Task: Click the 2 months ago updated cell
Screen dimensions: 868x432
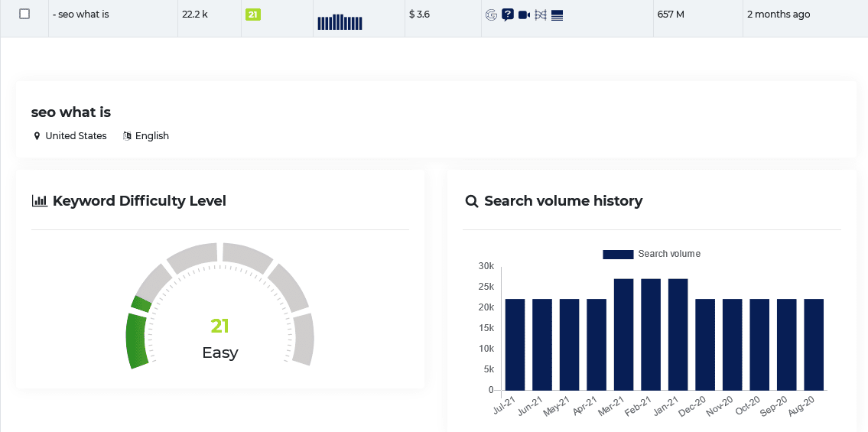Action: 779,15
